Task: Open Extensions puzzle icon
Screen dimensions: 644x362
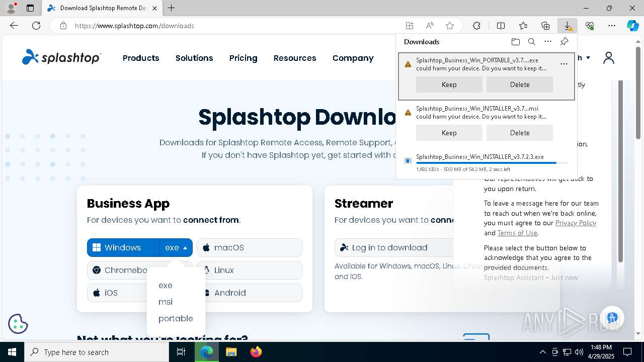Action: [476, 26]
